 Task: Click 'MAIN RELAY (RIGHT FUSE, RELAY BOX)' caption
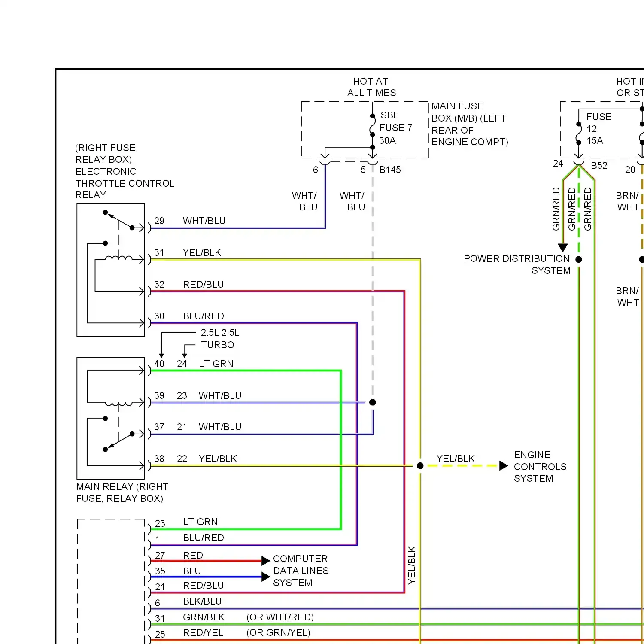pyautogui.click(x=122, y=492)
